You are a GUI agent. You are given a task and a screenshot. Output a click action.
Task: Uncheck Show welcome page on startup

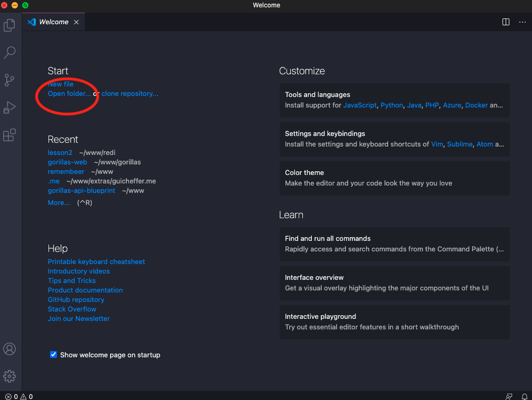point(53,355)
